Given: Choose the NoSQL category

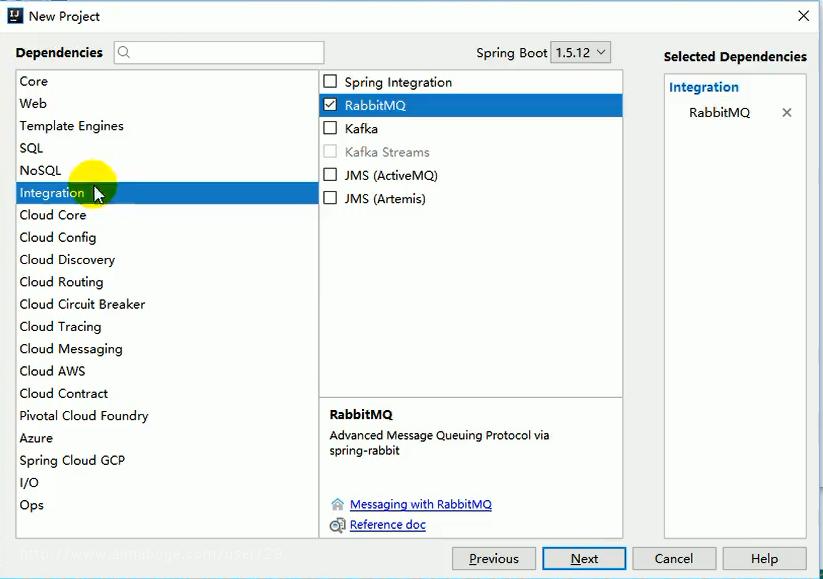Looking at the screenshot, I should (167, 171).
